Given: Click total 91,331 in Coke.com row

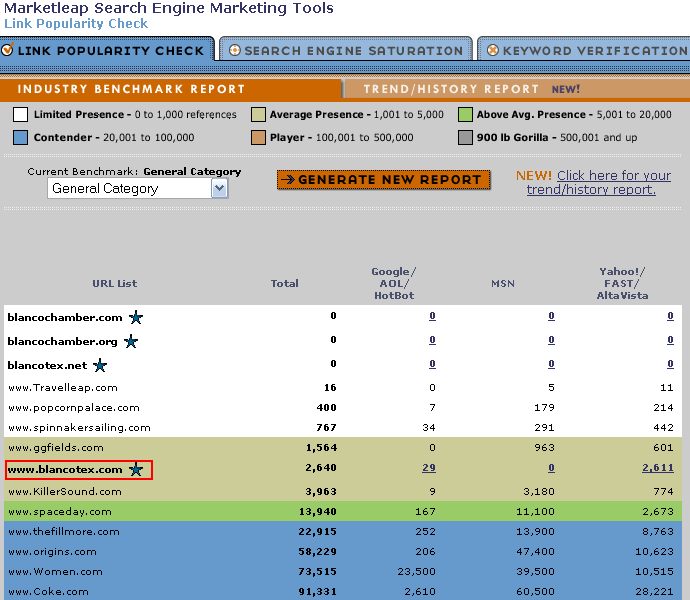Looking at the screenshot, I should tap(318, 592).
